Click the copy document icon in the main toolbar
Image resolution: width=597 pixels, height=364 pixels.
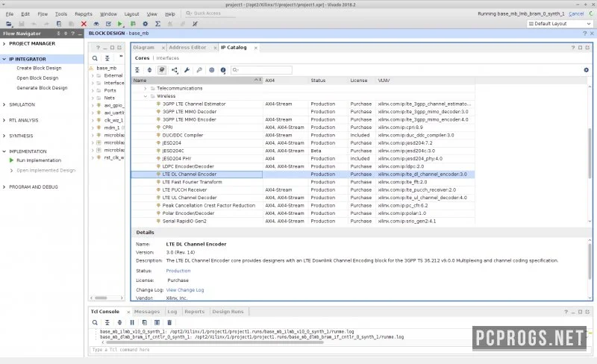(x=59, y=24)
